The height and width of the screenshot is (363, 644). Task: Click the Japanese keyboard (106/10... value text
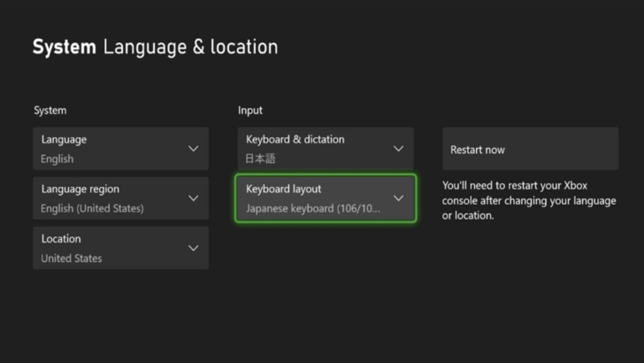pos(313,209)
